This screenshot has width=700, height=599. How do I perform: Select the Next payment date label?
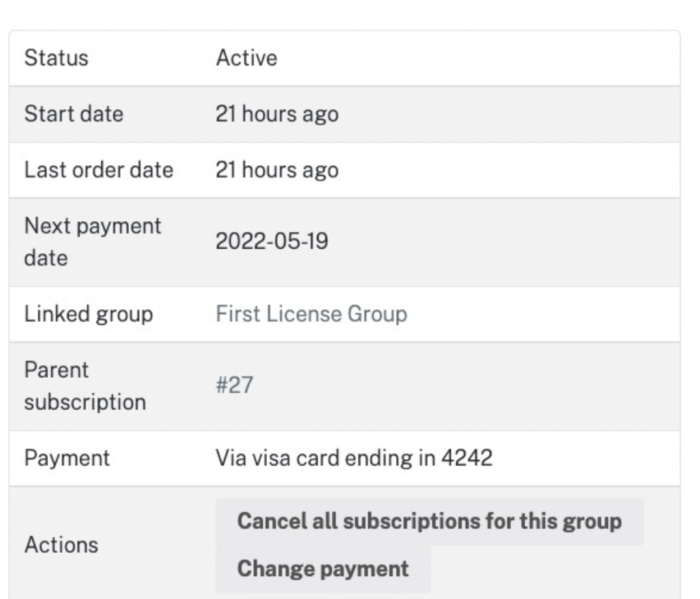(92, 241)
